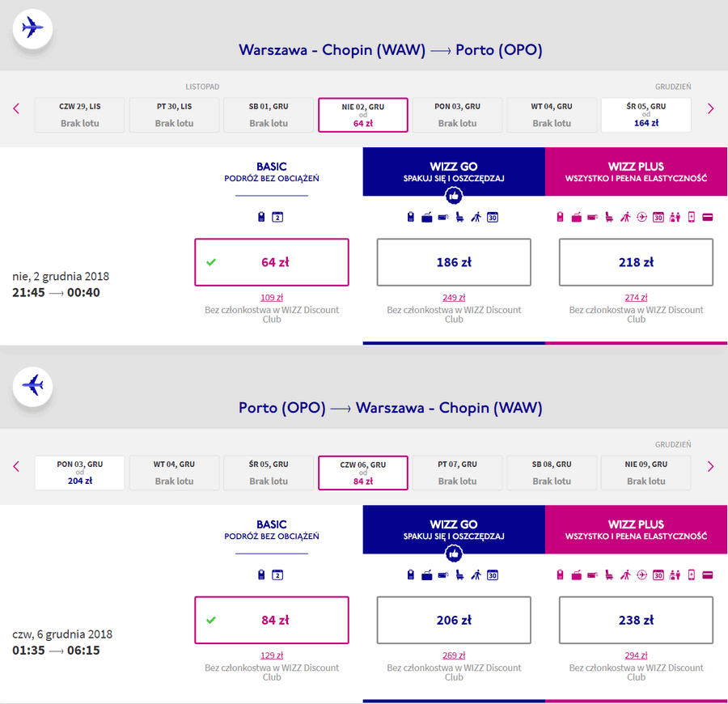The width and height of the screenshot is (728, 704).
Task: Click outbound WIZZ Plus 30-day calendar icon
Action: click(658, 217)
